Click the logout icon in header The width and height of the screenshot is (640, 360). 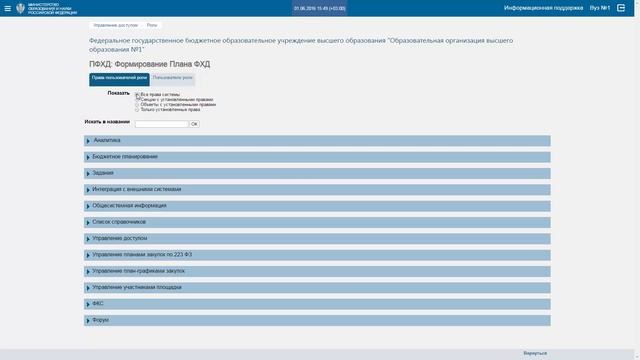click(621, 8)
